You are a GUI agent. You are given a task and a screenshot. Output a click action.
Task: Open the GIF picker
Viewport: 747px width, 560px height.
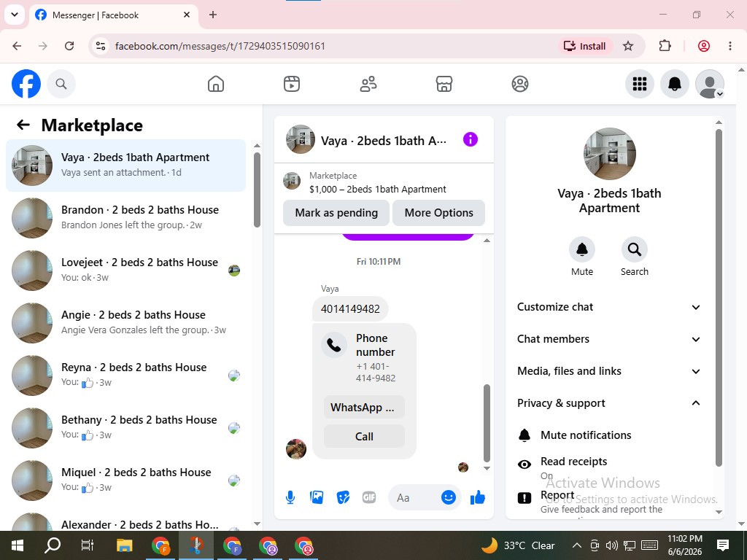coord(369,497)
